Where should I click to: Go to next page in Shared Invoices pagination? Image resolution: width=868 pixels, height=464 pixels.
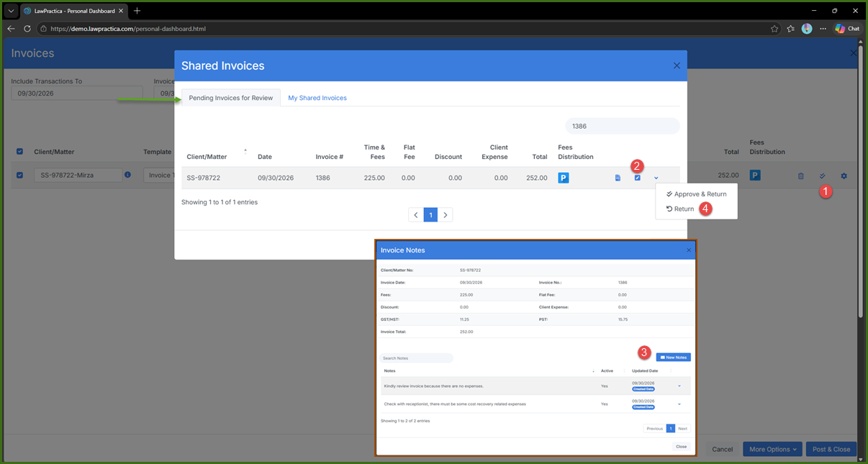click(x=446, y=215)
